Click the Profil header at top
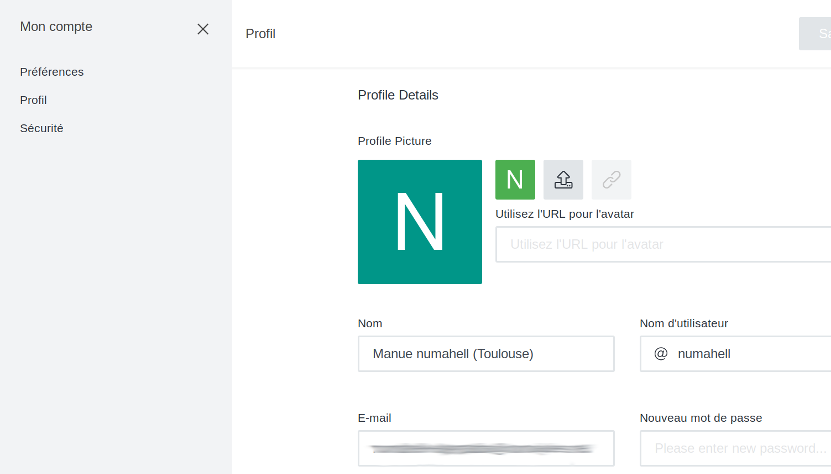Image resolution: width=831 pixels, height=474 pixels. [260, 34]
